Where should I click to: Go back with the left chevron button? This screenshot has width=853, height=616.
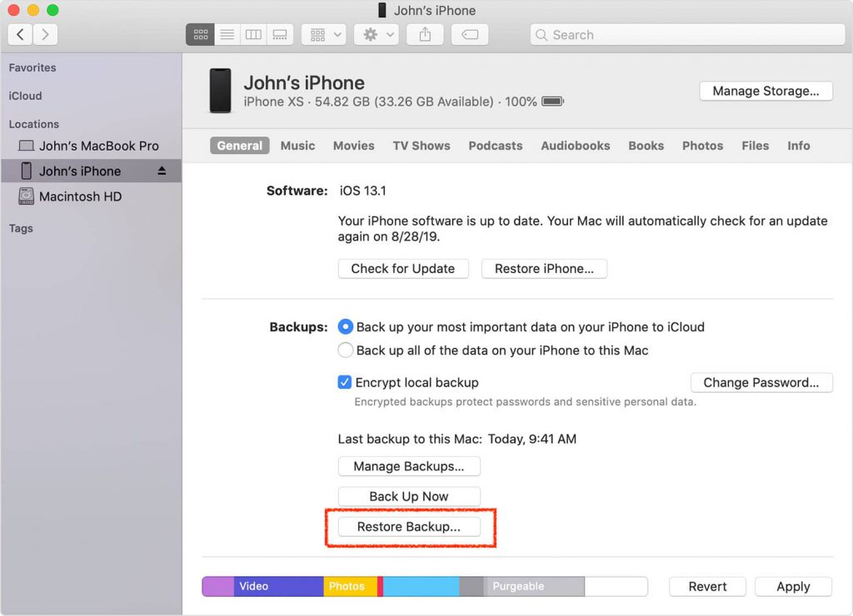[20, 35]
